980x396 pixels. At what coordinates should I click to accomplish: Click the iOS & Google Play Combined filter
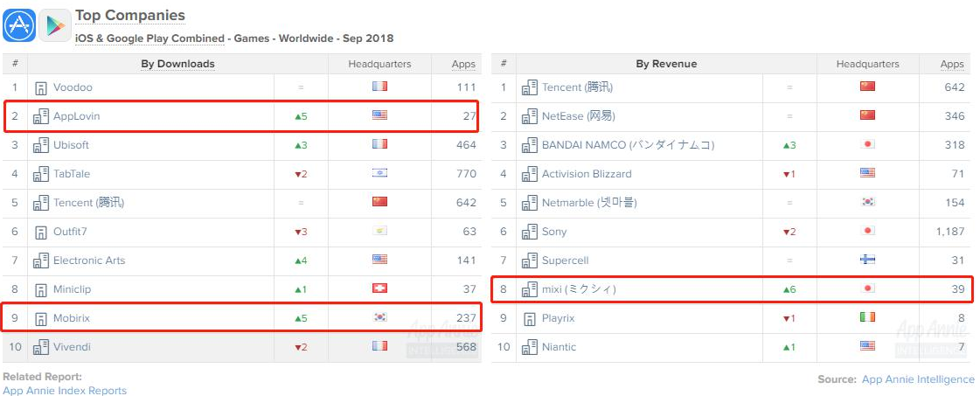click(150, 38)
